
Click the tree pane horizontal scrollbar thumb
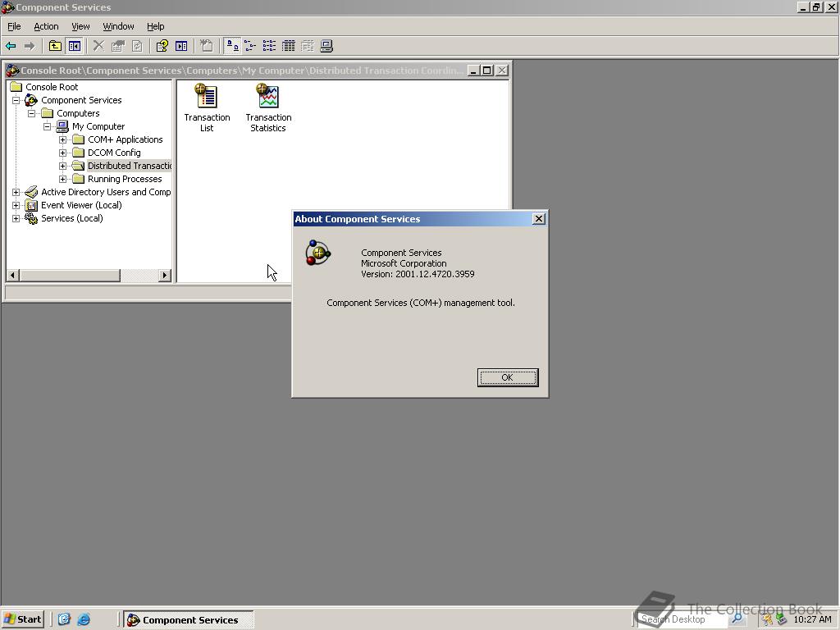70,276
